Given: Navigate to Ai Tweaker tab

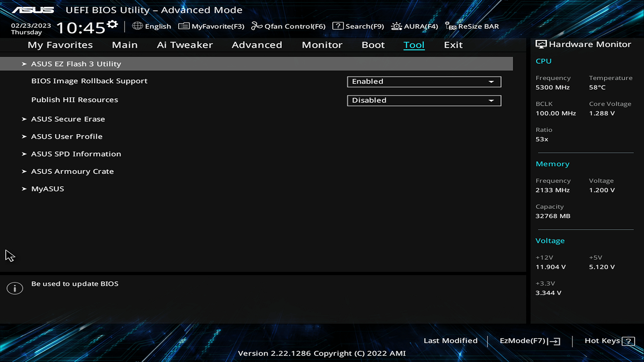Looking at the screenshot, I should click(185, 45).
